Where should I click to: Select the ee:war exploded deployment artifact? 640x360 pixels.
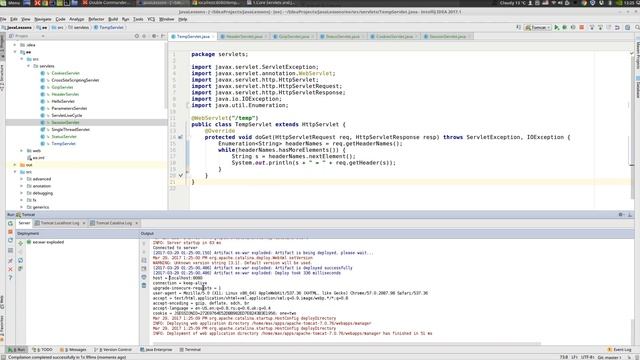coord(45,242)
